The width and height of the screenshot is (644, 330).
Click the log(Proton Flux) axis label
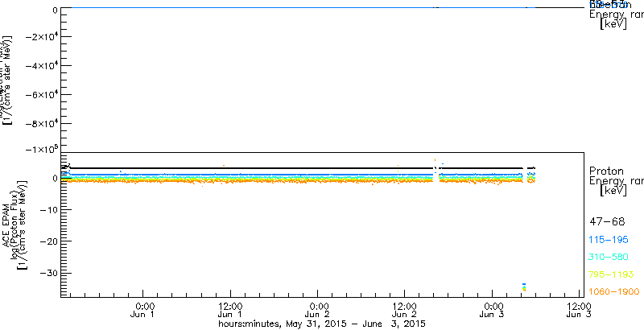[x=14, y=225]
